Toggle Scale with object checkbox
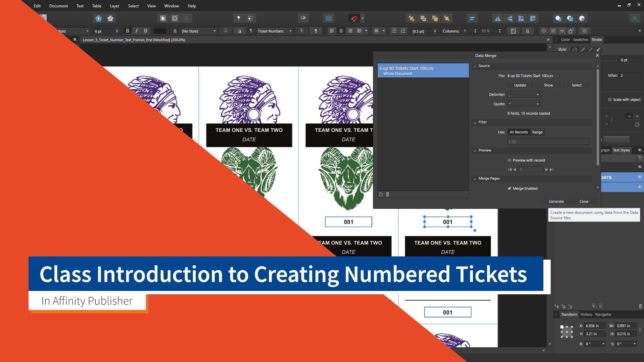The width and height of the screenshot is (644, 362). [610, 100]
